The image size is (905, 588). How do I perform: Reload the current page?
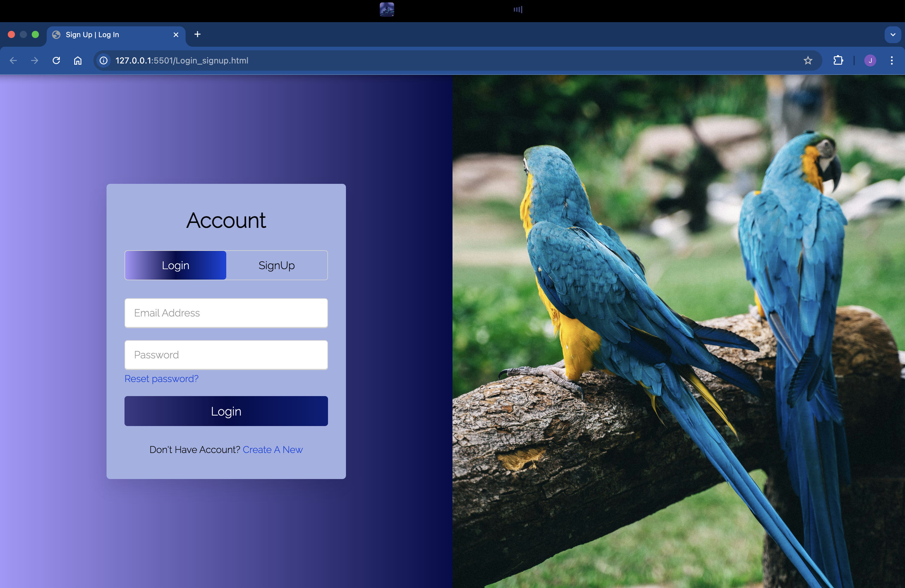click(56, 60)
